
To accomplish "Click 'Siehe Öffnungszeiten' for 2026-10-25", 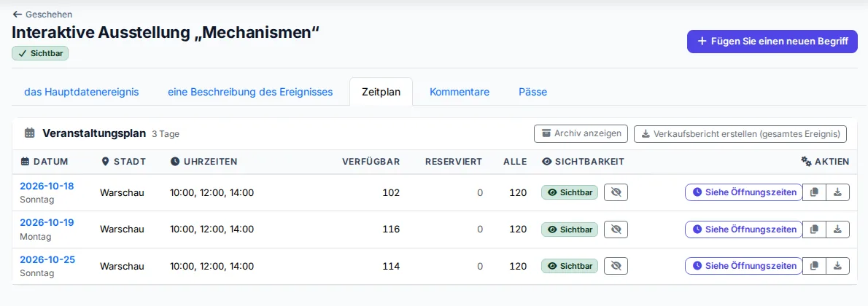I will [x=743, y=266].
